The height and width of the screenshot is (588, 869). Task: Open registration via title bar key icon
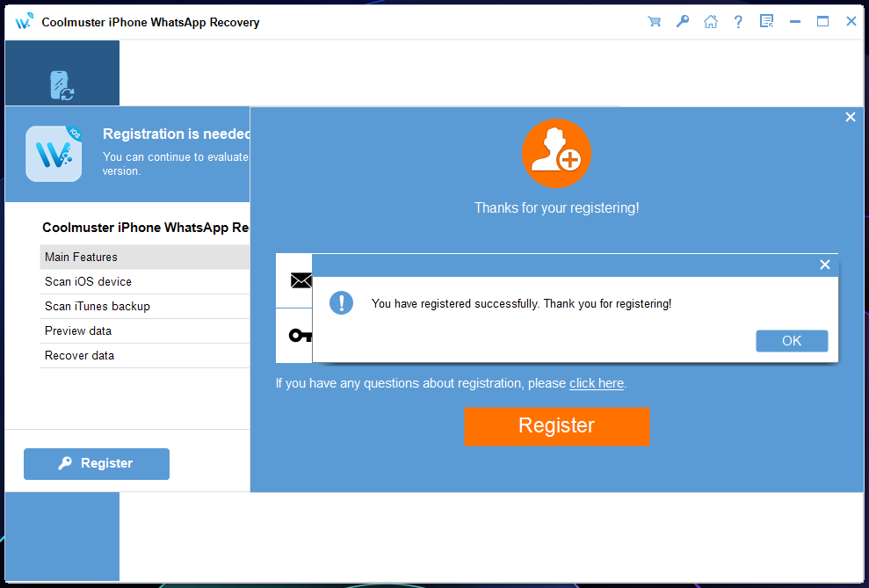click(682, 22)
